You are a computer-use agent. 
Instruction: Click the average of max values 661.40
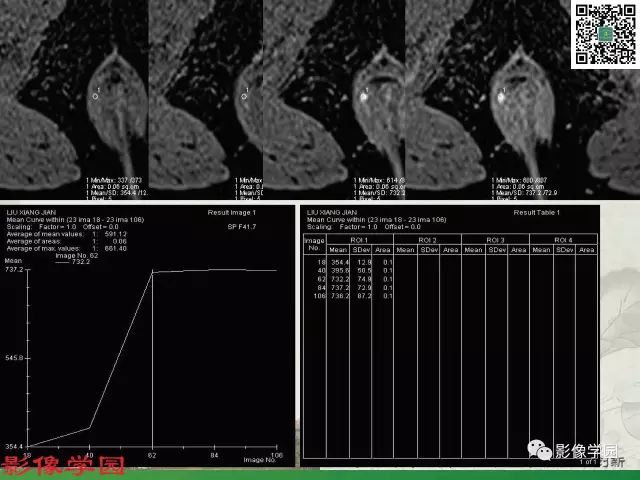[x=116, y=249]
